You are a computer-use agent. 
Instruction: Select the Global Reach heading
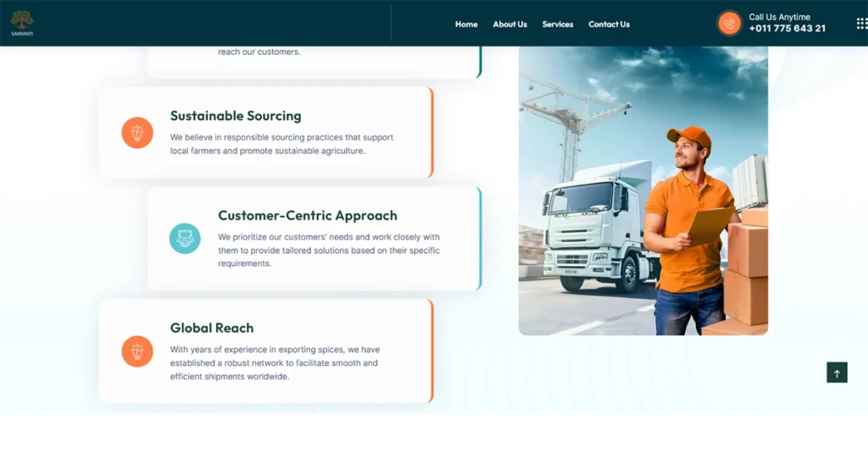click(212, 328)
